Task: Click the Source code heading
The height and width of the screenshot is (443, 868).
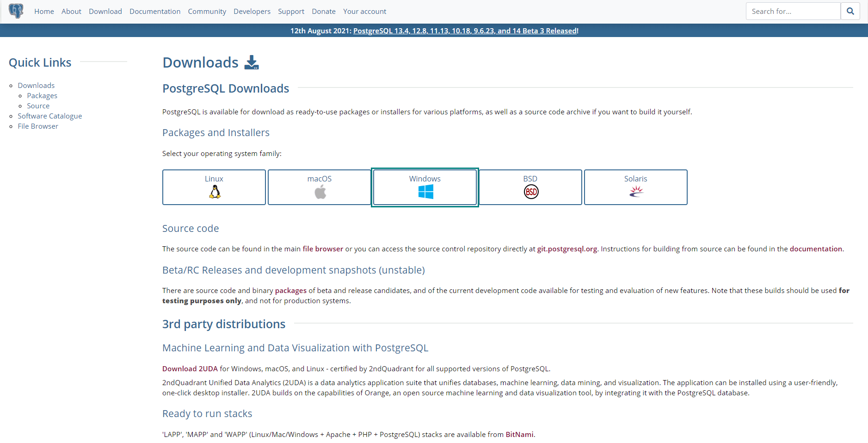Action: tap(191, 229)
